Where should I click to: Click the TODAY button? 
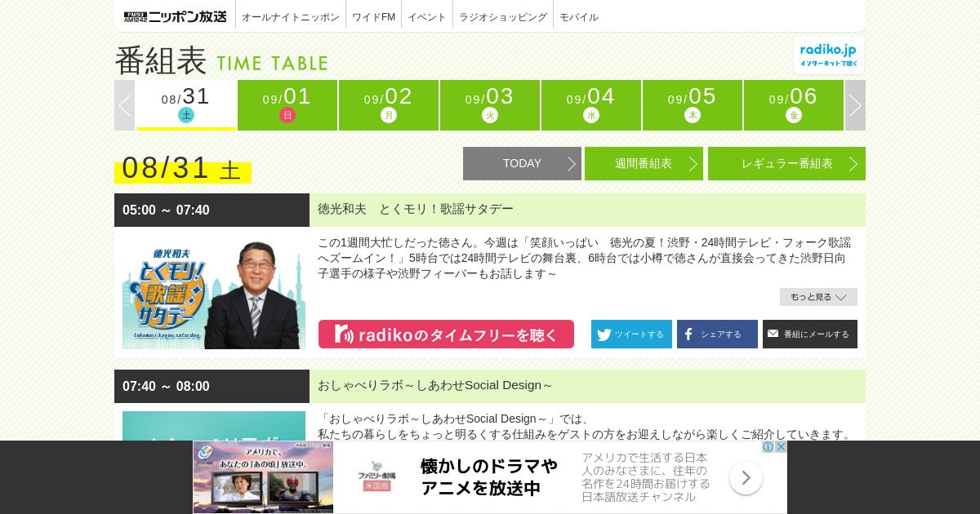tap(522, 163)
